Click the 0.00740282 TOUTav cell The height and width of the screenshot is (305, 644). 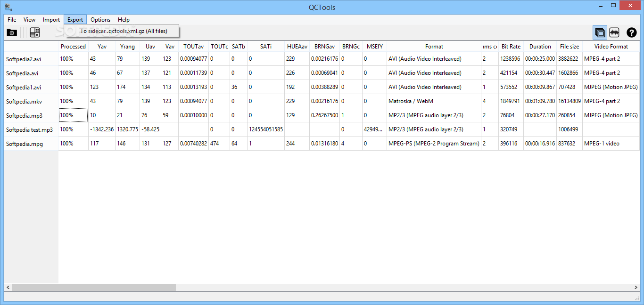pos(193,144)
